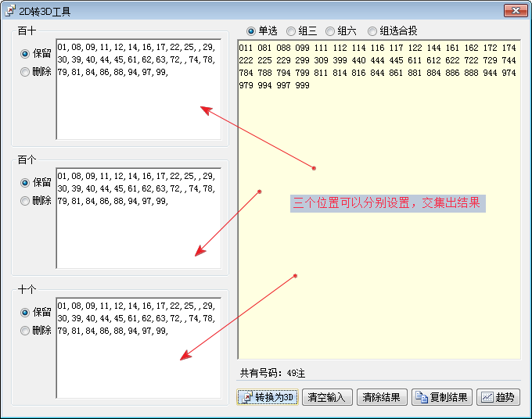Click inside the 百十 number input box

coord(138,109)
